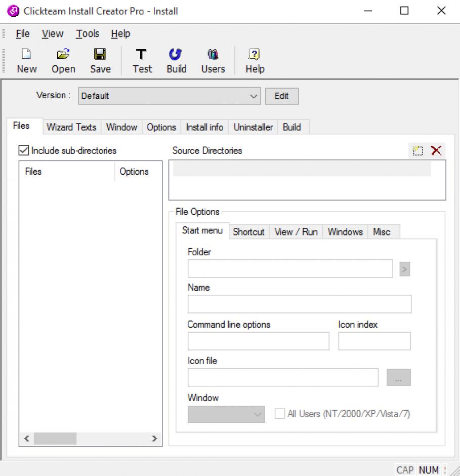Click the Icon index field
Screen dimensions: 460x476
374,341
